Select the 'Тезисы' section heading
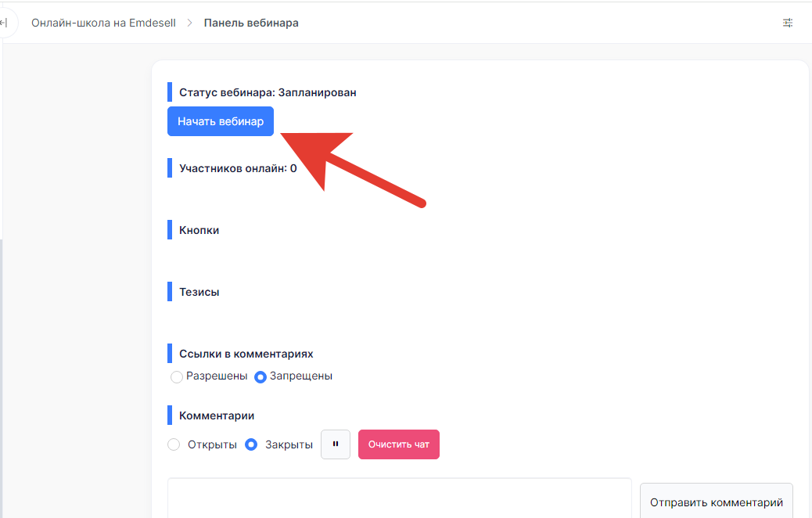 coord(199,292)
